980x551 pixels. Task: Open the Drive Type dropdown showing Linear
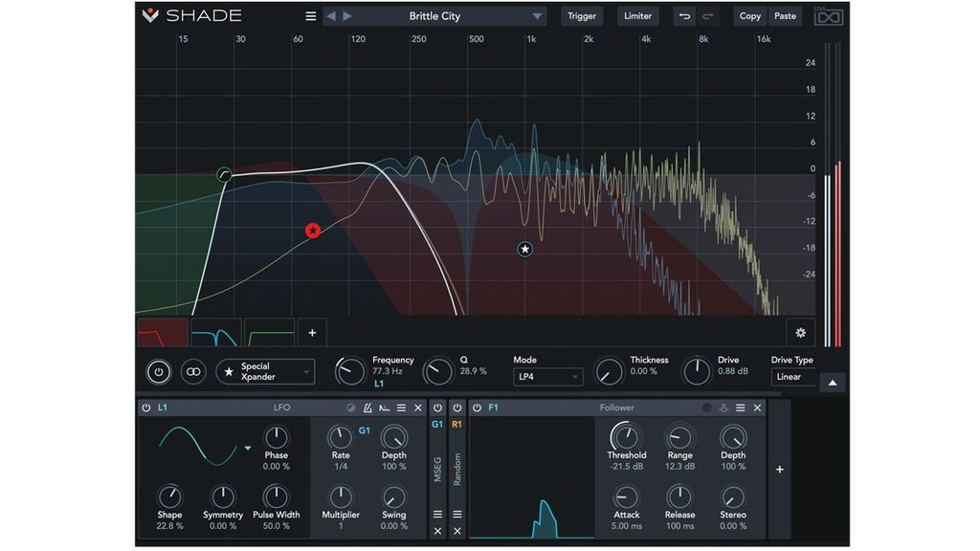pos(793,377)
